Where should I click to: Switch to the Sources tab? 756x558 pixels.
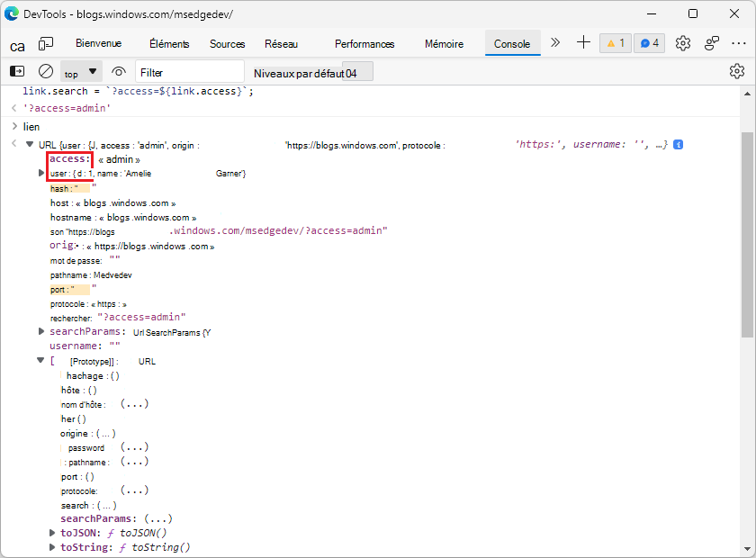(x=227, y=44)
